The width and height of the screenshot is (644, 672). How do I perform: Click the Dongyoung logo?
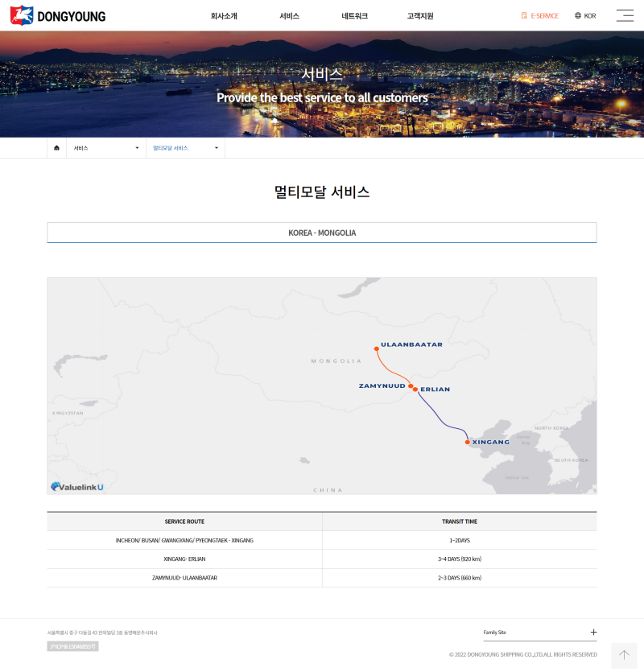click(x=57, y=15)
